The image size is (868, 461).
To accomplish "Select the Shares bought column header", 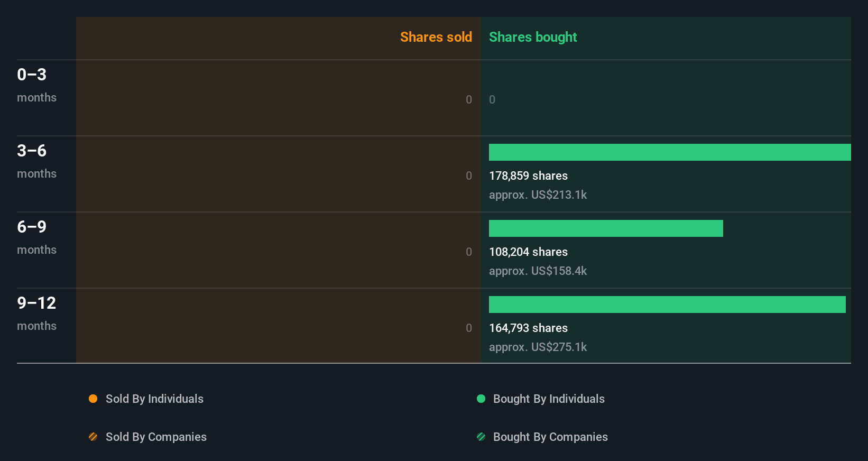I will [x=533, y=37].
